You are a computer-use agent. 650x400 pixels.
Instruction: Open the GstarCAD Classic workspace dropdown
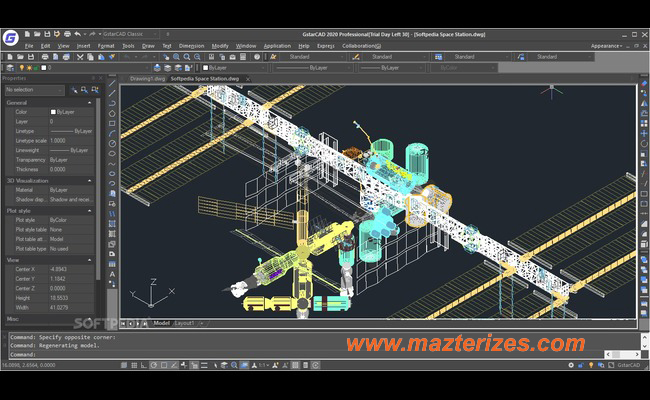(130, 34)
